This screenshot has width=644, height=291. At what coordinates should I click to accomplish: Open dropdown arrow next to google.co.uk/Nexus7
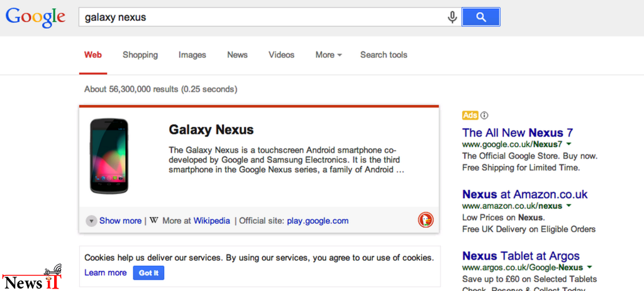(569, 144)
